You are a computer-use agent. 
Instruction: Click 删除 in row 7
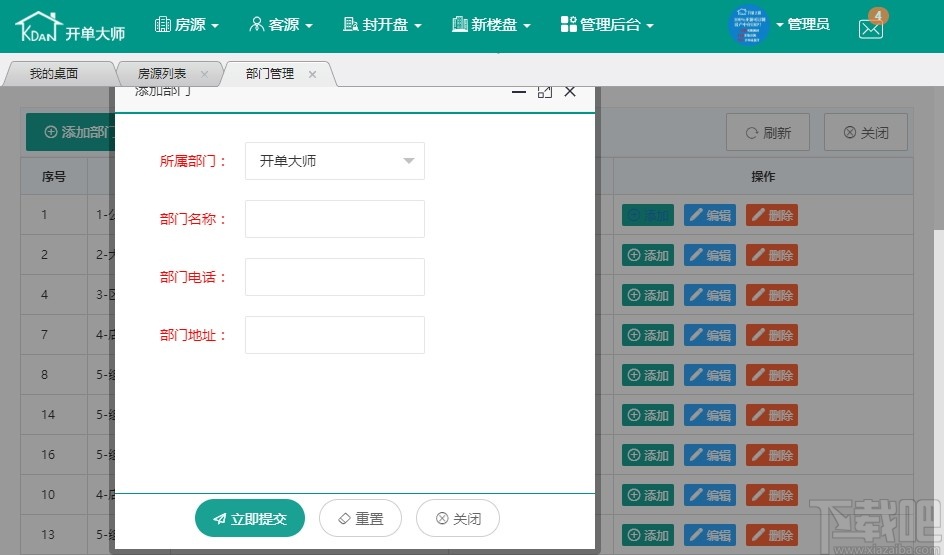(x=772, y=335)
